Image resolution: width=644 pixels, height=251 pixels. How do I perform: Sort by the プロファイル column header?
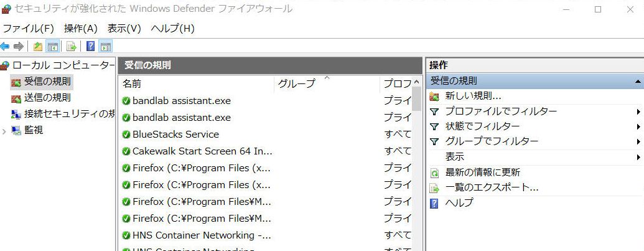396,84
